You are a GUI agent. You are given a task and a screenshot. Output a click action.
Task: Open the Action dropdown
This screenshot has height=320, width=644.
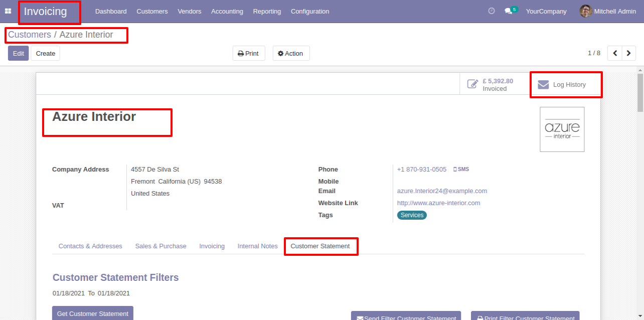point(291,53)
